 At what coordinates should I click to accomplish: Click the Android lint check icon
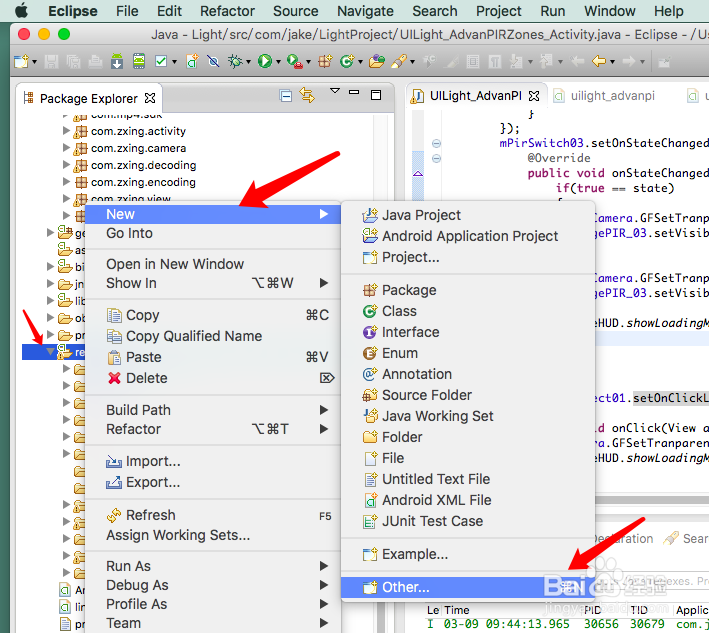[x=161, y=61]
